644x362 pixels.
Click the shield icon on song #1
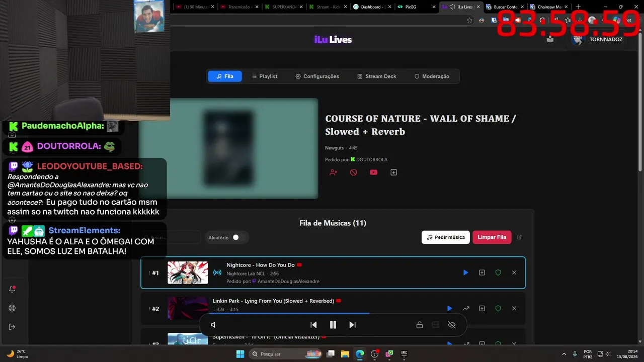point(498,273)
